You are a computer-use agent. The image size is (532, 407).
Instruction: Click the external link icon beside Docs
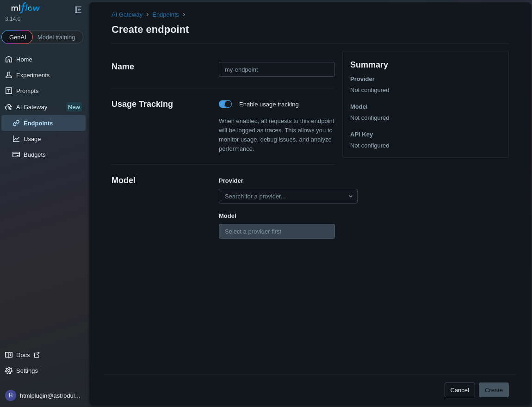(37, 355)
